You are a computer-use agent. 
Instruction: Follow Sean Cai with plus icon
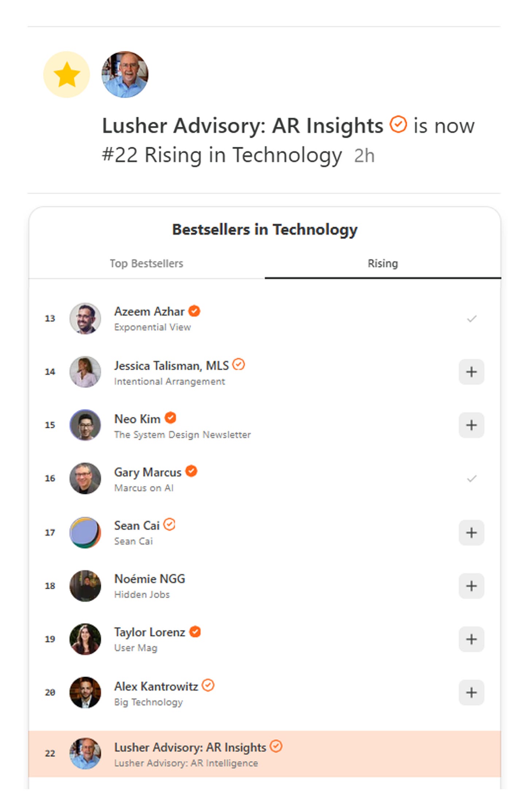(471, 533)
